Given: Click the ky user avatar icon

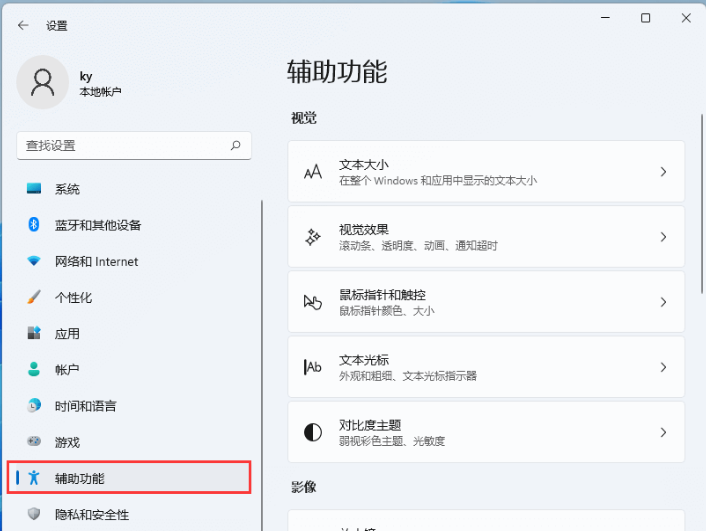Looking at the screenshot, I should coord(43,83).
